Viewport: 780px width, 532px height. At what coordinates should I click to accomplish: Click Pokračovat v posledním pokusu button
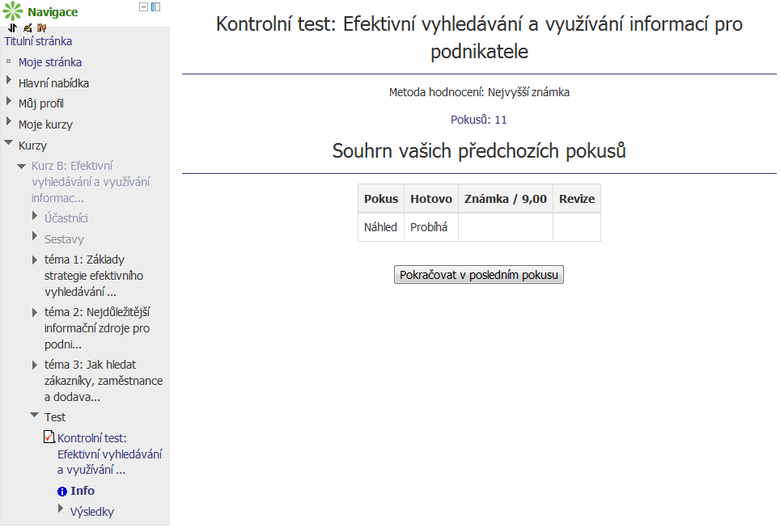(x=478, y=275)
